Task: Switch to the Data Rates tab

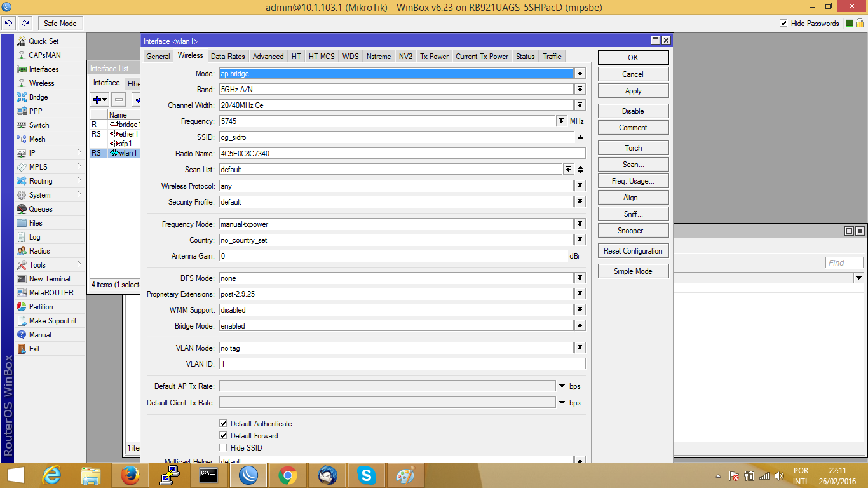Action: pyautogui.click(x=227, y=57)
